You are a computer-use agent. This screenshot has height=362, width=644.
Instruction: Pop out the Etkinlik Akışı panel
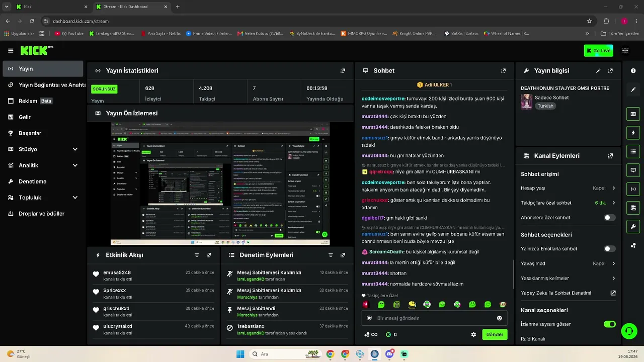coord(209,255)
